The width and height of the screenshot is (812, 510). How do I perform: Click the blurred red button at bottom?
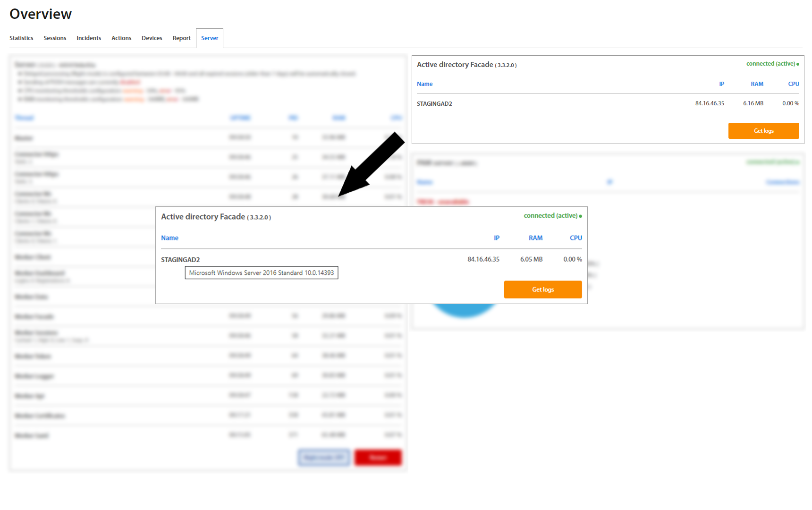pos(378,458)
